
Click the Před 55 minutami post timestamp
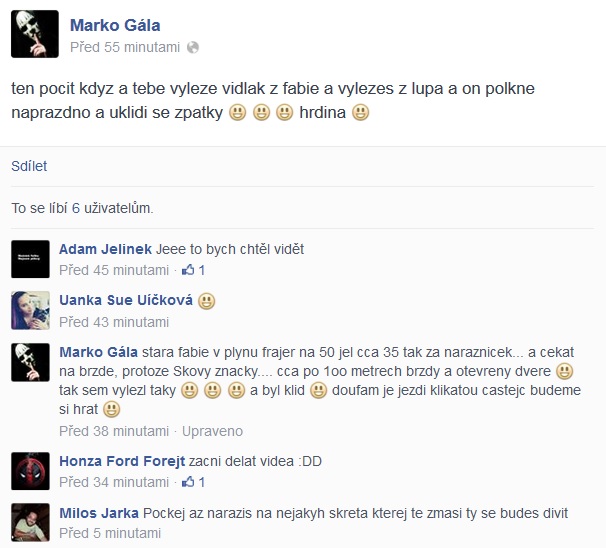click(125, 47)
